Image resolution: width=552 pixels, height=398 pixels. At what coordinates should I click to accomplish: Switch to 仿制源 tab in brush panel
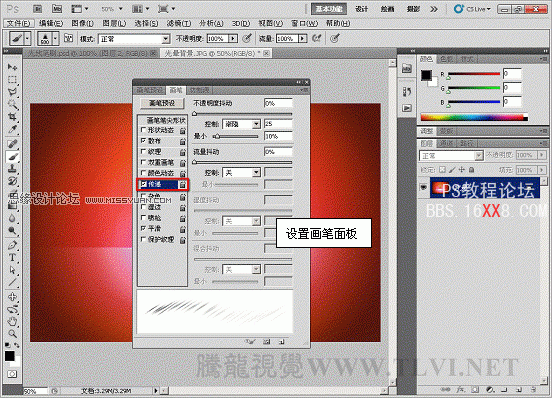199,90
